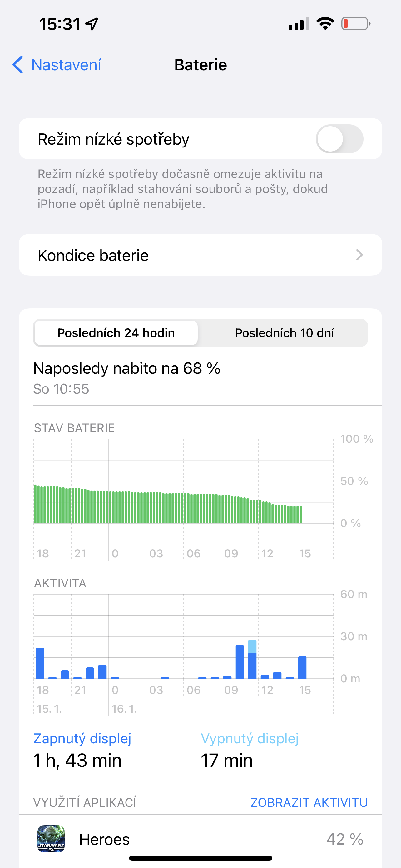Tap the battery status icon
Screen dimensions: 401x868
(x=355, y=24)
